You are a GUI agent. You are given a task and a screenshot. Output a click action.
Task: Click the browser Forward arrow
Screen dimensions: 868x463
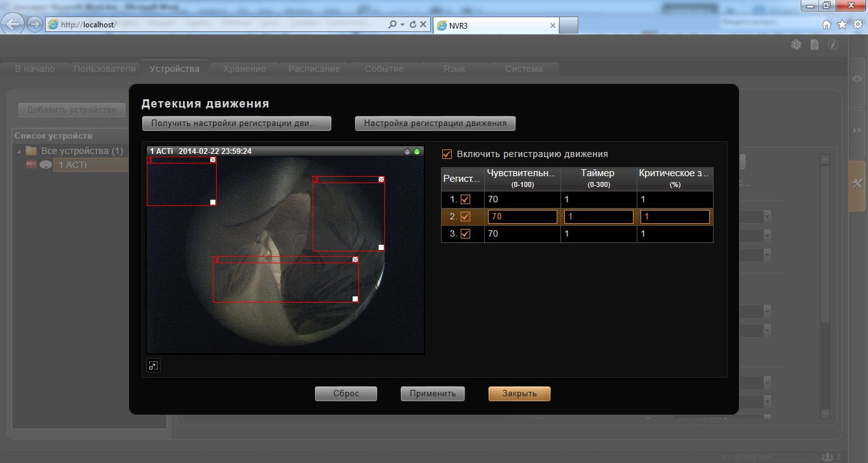(35, 24)
